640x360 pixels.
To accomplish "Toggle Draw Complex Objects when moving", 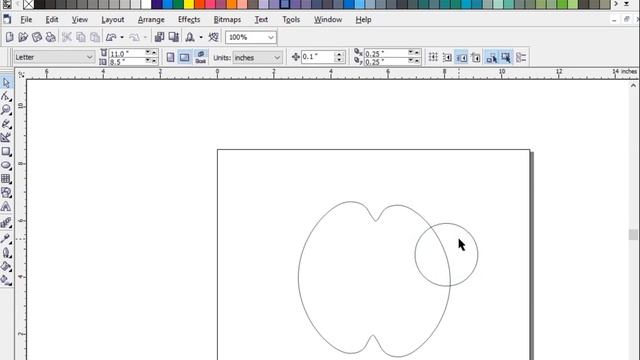I will click(492, 58).
